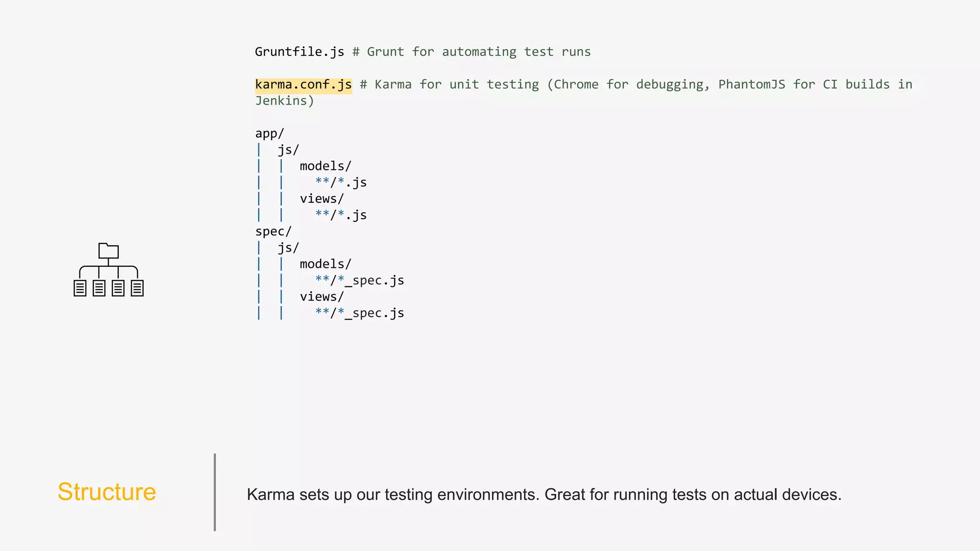
Task: Select the app/ root directory
Action: pos(269,133)
